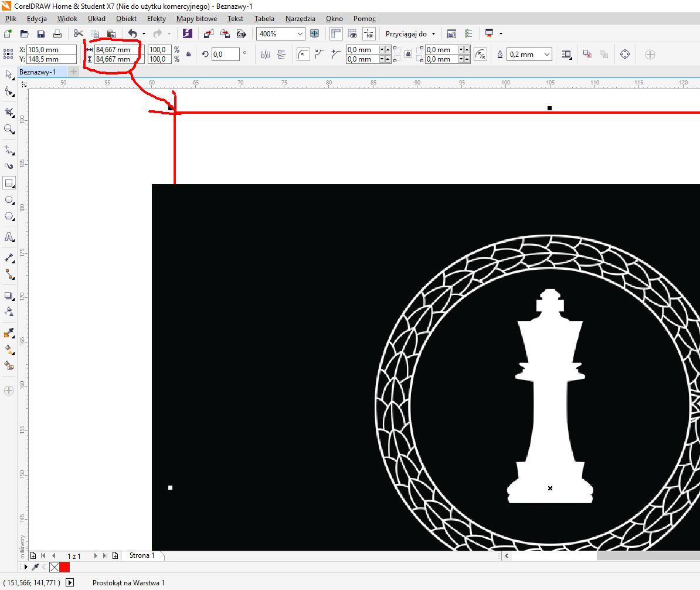700x590 pixels.
Task: Select the Rectangle tool
Action: click(x=9, y=183)
